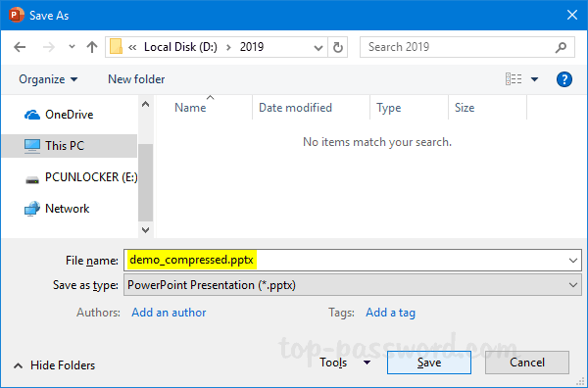Refresh the 2019 folder view

338,47
